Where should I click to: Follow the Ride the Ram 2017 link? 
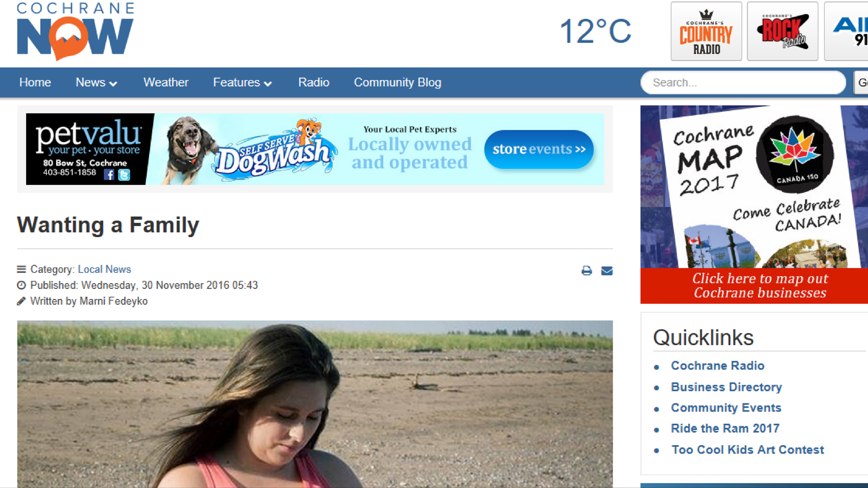click(x=725, y=428)
